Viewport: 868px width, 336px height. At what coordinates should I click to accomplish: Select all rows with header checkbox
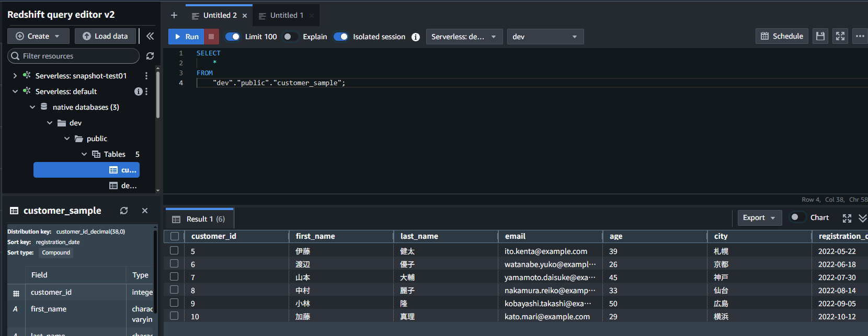pyautogui.click(x=175, y=236)
